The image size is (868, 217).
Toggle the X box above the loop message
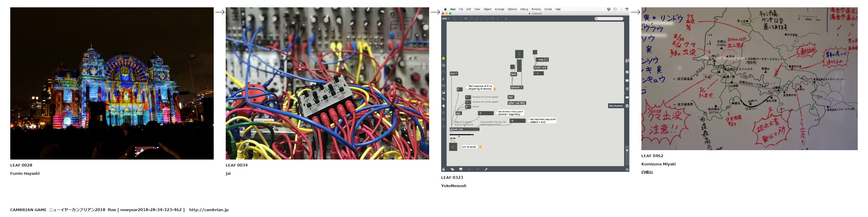click(535, 52)
